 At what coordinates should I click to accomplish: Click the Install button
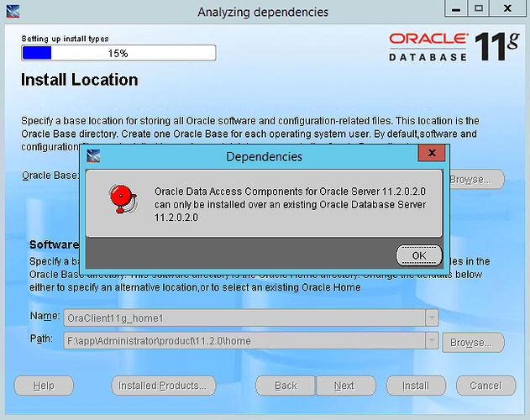click(x=416, y=386)
